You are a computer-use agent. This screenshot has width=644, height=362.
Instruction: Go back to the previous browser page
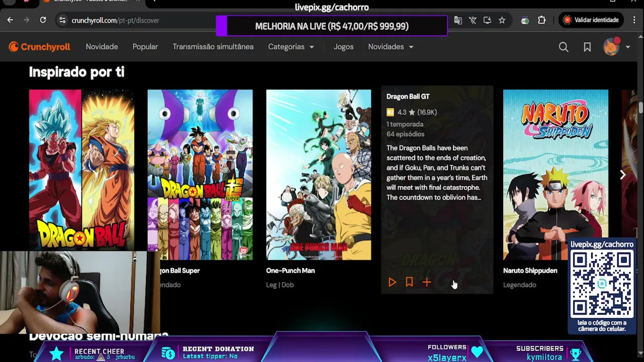coord(10,20)
